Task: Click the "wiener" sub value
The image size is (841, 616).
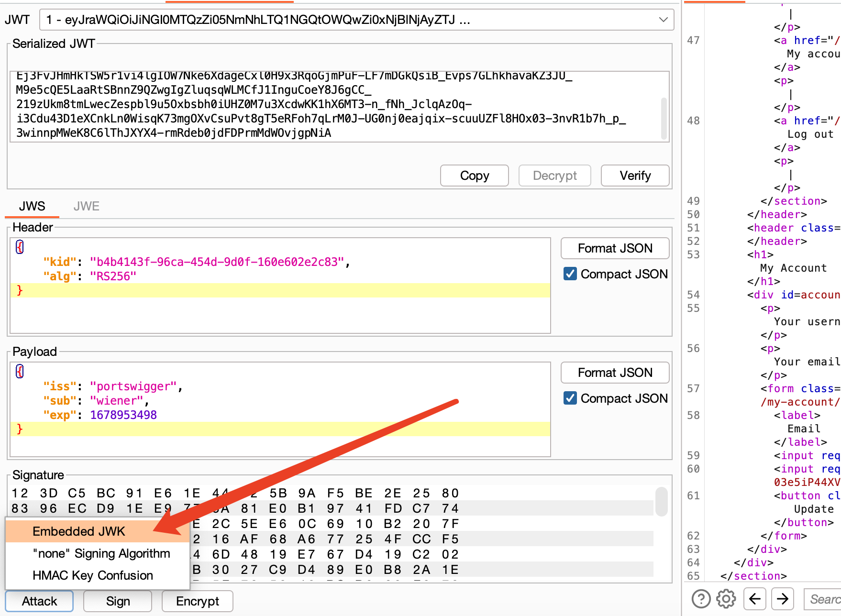Action: click(x=117, y=401)
